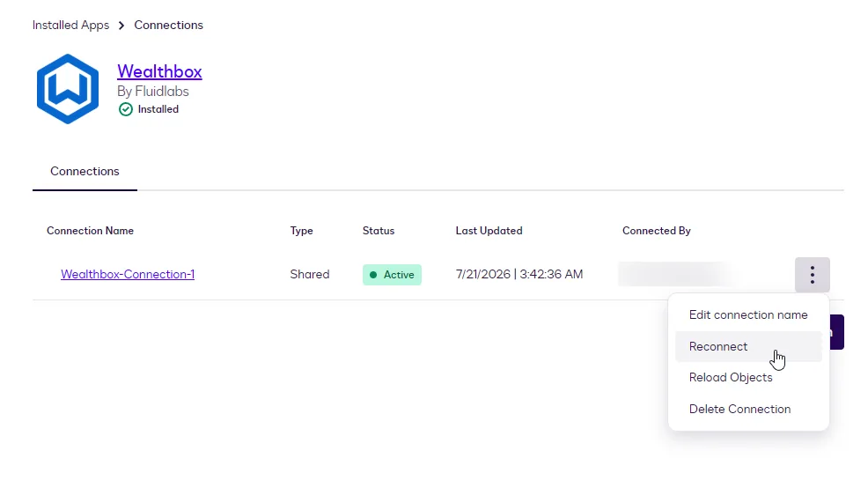The width and height of the screenshot is (868, 488).
Task: Select Delete Connection in the menu
Action: 748,409
